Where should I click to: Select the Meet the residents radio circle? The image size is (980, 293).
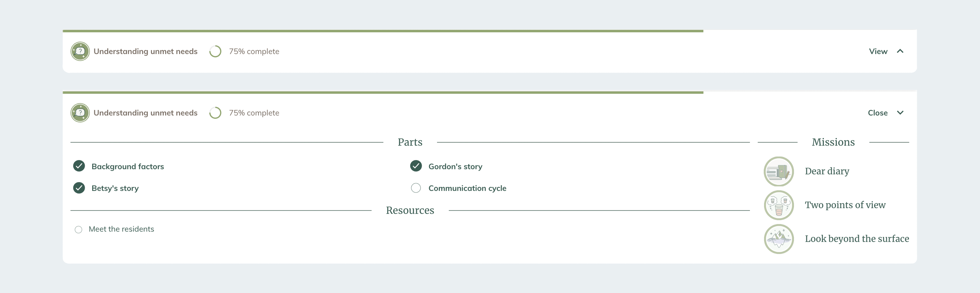[x=78, y=229]
